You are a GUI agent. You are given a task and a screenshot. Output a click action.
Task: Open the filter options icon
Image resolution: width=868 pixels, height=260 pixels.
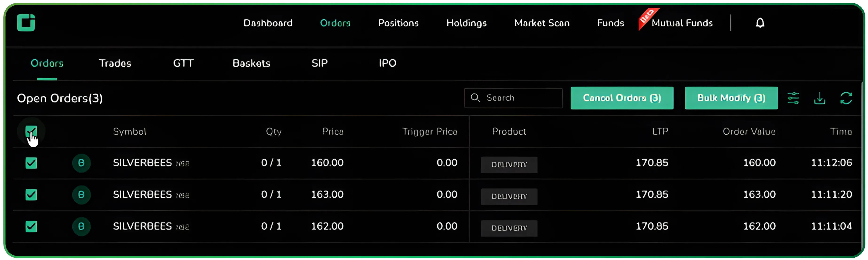coord(793,98)
